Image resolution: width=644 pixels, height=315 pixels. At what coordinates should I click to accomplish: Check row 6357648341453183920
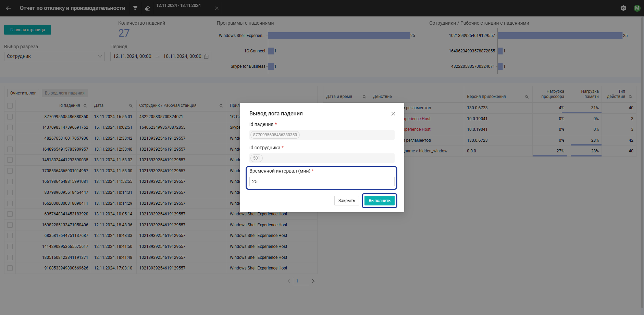10,214
